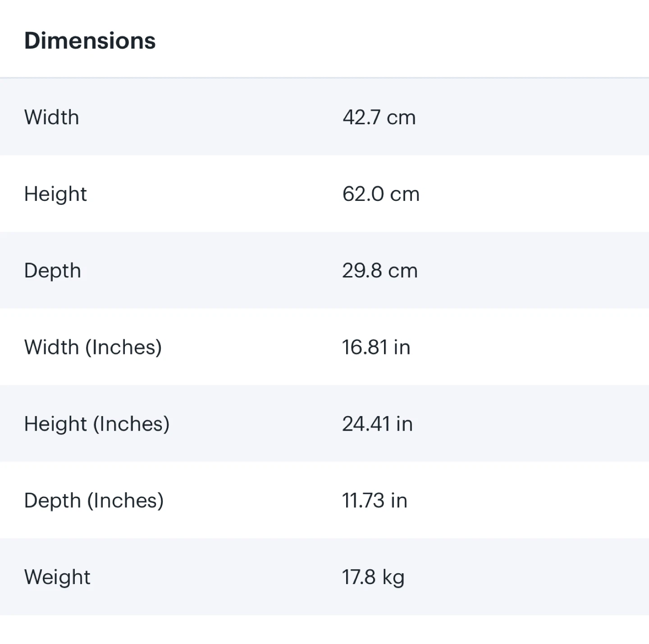
Task: Select the 11.73 in value
Action: coord(375,500)
